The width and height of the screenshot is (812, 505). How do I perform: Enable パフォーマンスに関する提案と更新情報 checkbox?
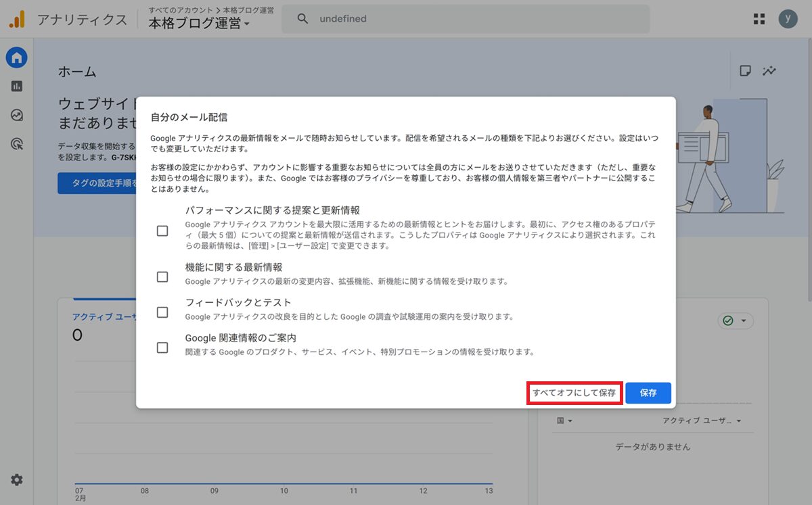click(x=162, y=231)
